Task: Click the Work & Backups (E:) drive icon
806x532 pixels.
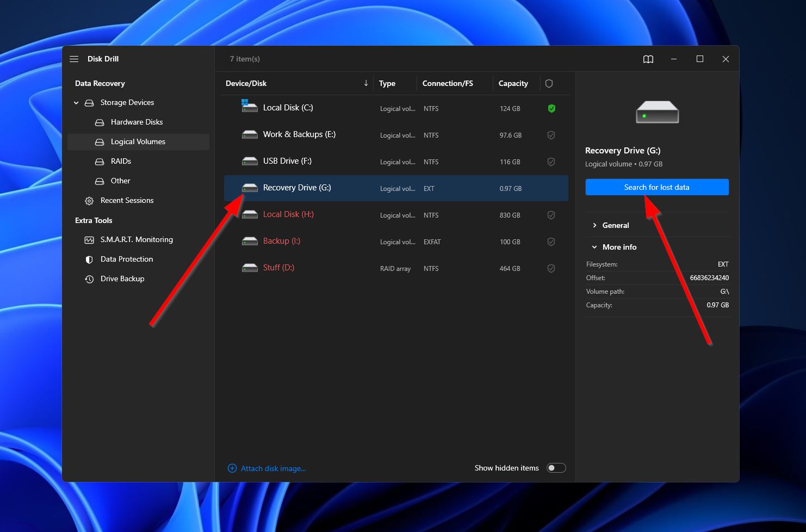Action: click(x=250, y=134)
